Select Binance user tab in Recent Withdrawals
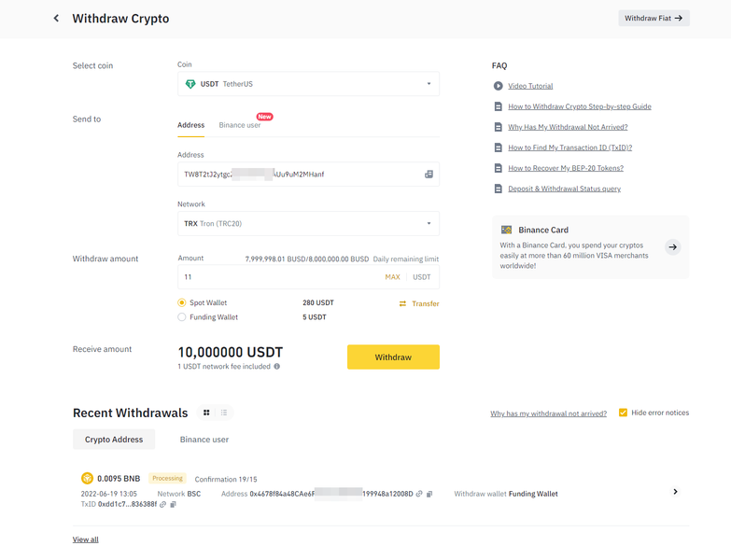The image size is (731, 560). click(x=204, y=440)
